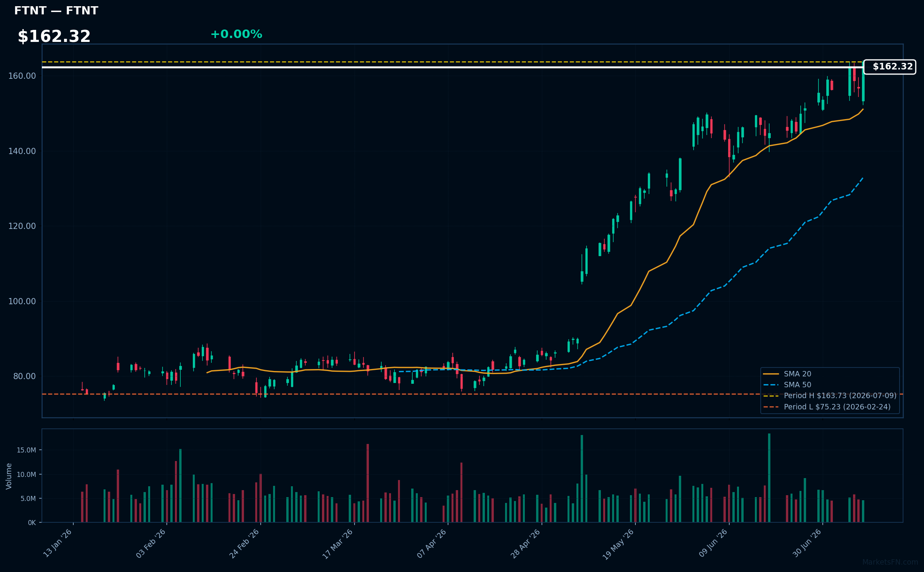
Task: Click the 13 Jan '26 date label
Action: coord(58,543)
